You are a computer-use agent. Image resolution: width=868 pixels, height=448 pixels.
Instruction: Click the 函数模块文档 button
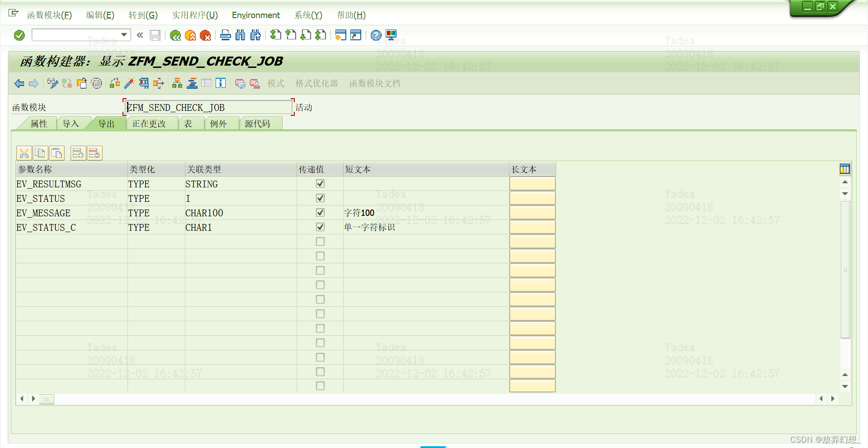pyautogui.click(x=375, y=83)
